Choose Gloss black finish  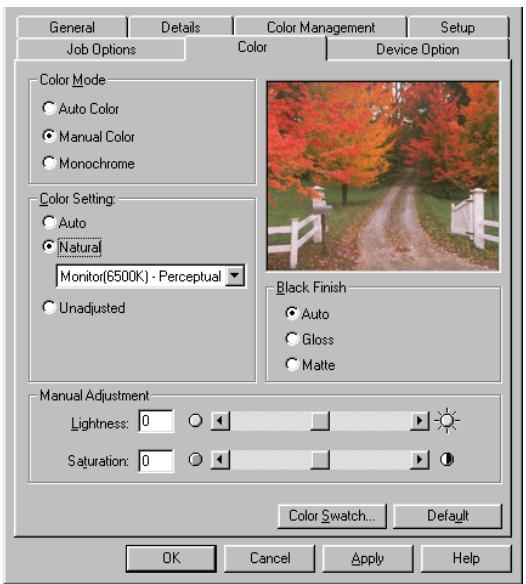292,339
